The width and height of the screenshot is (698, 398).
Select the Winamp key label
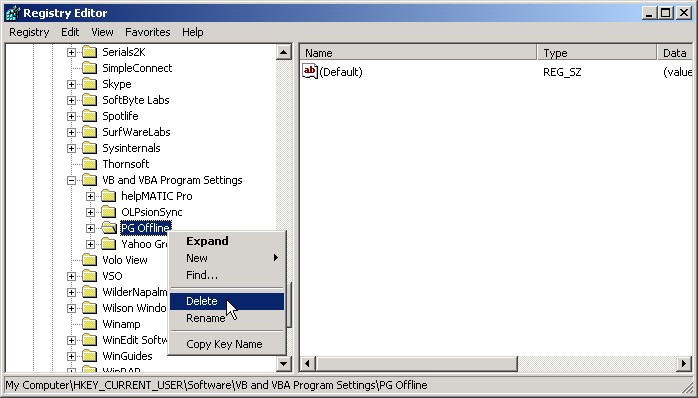click(121, 324)
